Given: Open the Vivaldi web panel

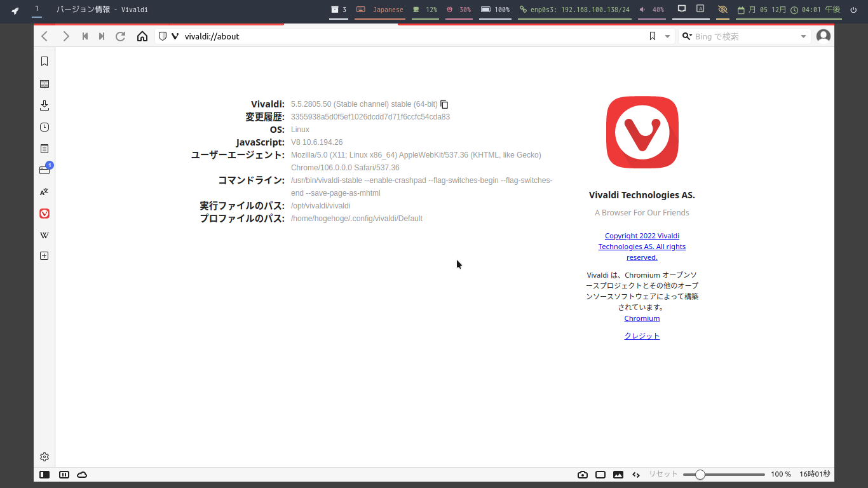Looking at the screenshot, I should [44, 213].
